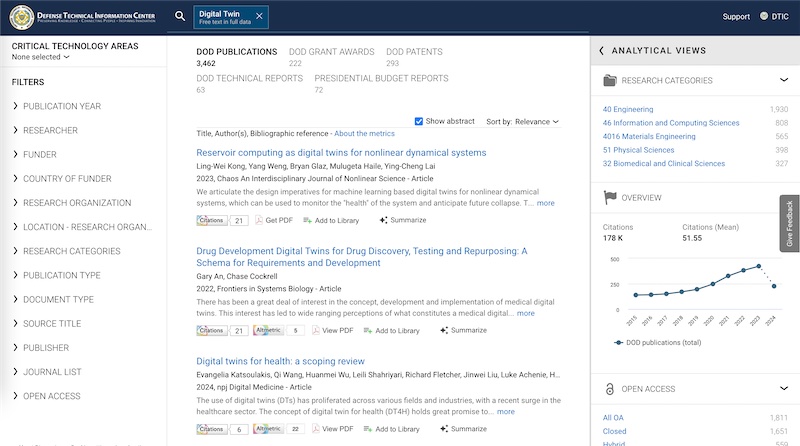This screenshot has width=800, height=446.
Task: Click the search magnifier icon in header
Action: pyautogui.click(x=180, y=16)
